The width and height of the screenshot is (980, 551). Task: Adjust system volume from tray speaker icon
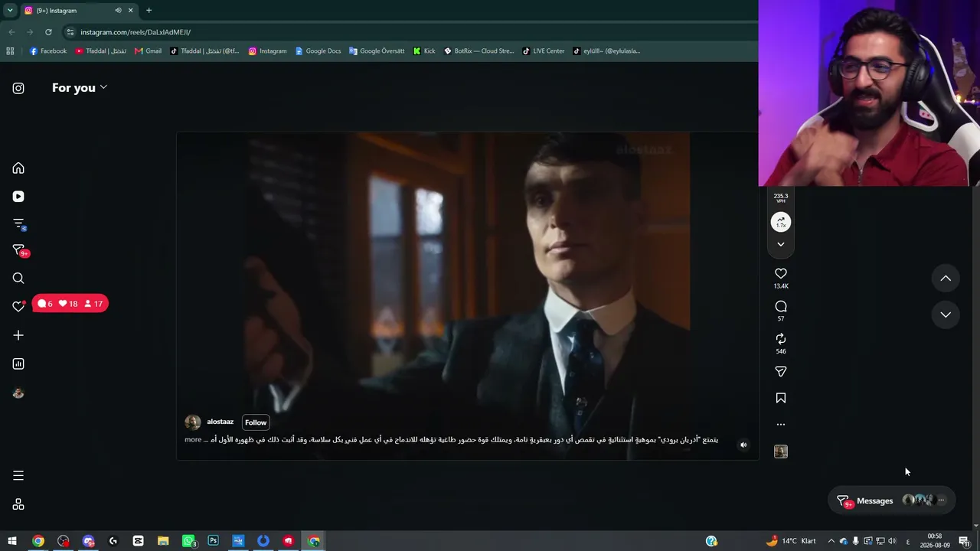click(x=892, y=541)
